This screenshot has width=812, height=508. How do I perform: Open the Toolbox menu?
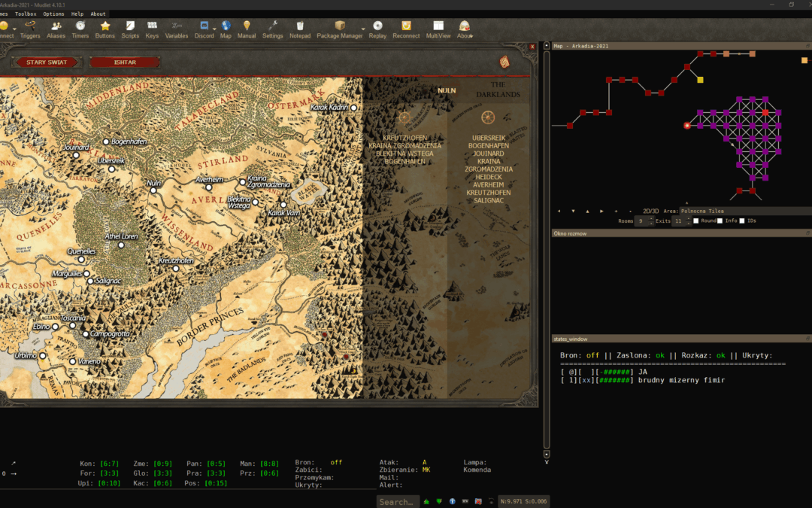[x=26, y=14]
